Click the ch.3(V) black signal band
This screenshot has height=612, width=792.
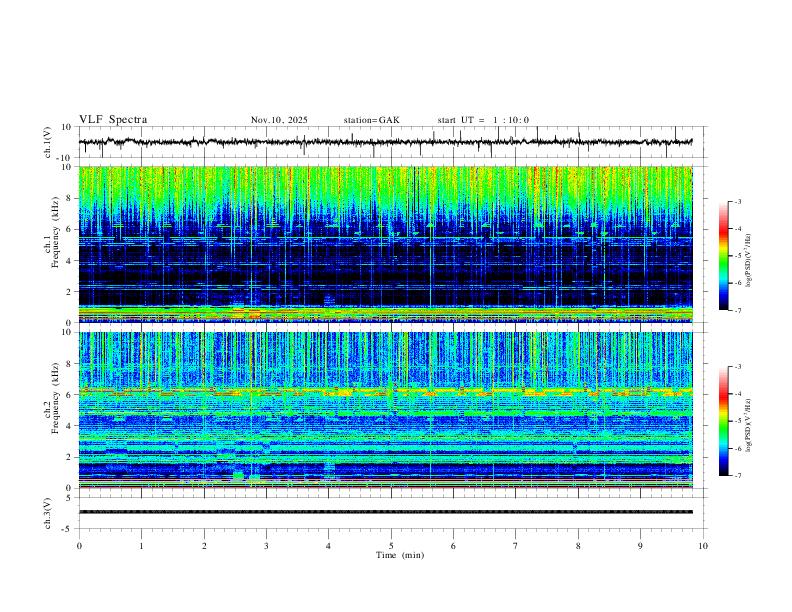click(x=385, y=512)
